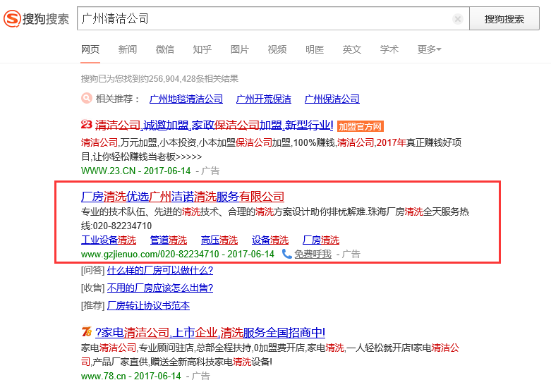This screenshot has width=551, height=392.
Task: Open the question 什么样的厂房可以做什么?
Action: (x=160, y=271)
